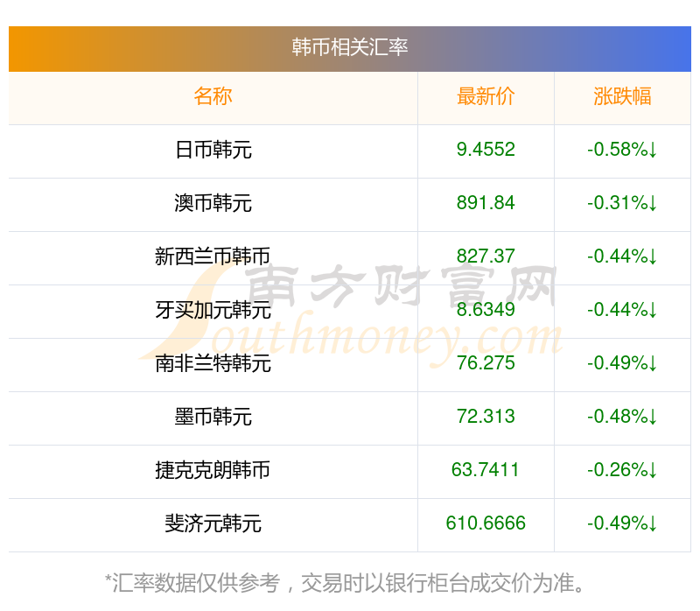
Task: Click the latest price 9.4552
Action: (x=486, y=149)
